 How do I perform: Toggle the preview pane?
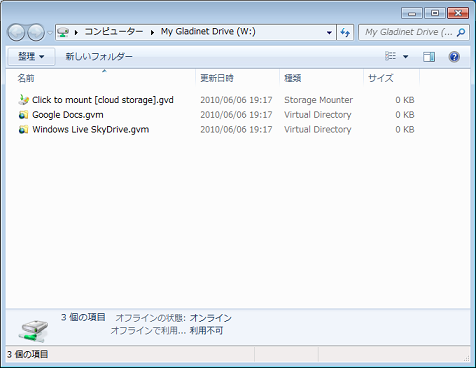tap(429, 57)
